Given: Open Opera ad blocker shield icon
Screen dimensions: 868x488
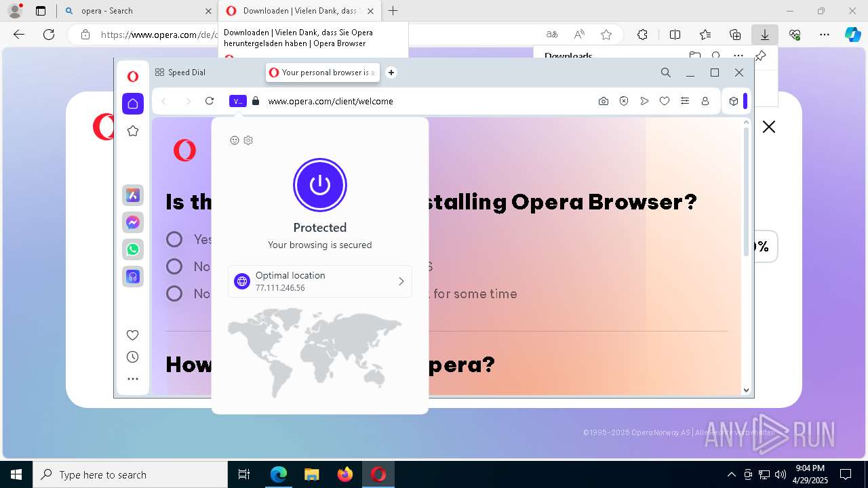Looking at the screenshot, I should click(x=624, y=101).
